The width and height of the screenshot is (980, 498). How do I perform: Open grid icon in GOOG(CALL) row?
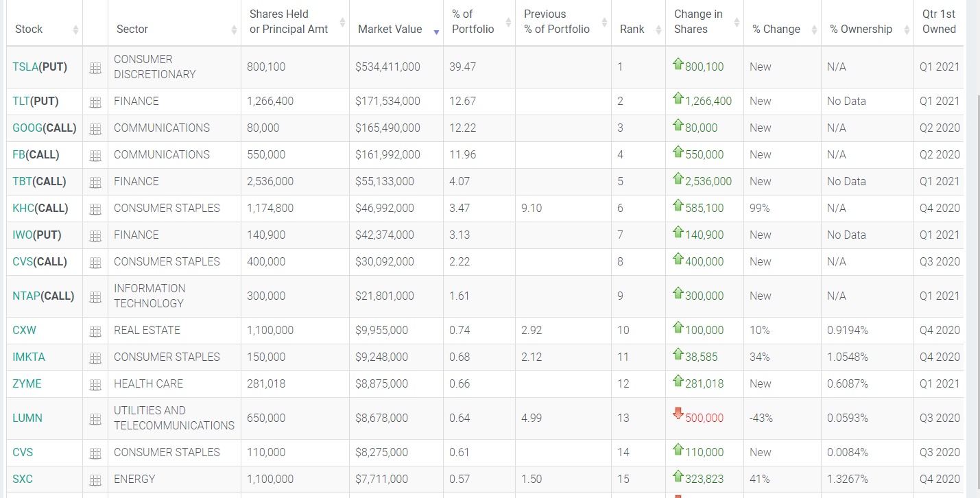[x=95, y=129]
